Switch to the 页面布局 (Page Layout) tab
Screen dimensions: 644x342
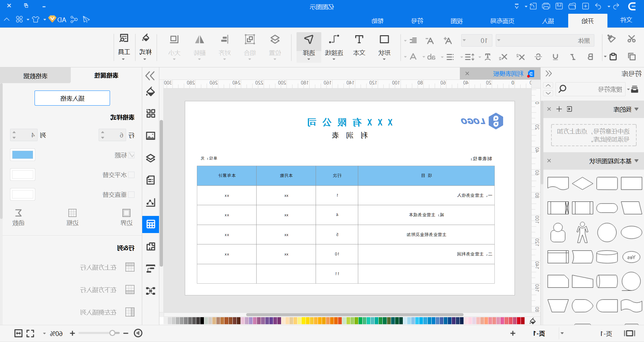tap(502, 21)
